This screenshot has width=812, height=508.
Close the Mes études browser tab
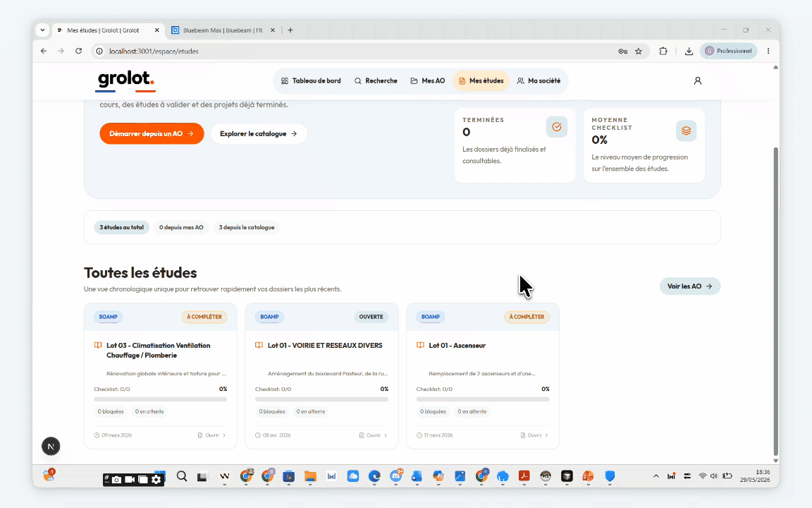(x=157, y=30)
